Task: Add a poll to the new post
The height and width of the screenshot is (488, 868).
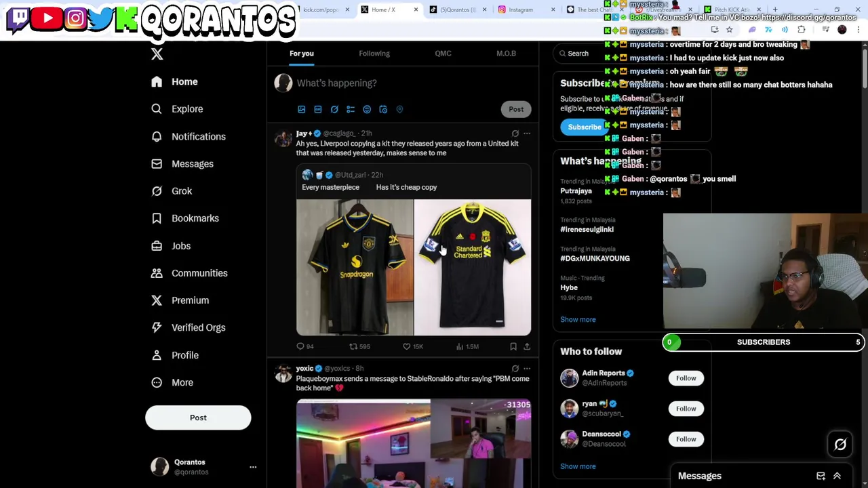Action: pos(351,109)
